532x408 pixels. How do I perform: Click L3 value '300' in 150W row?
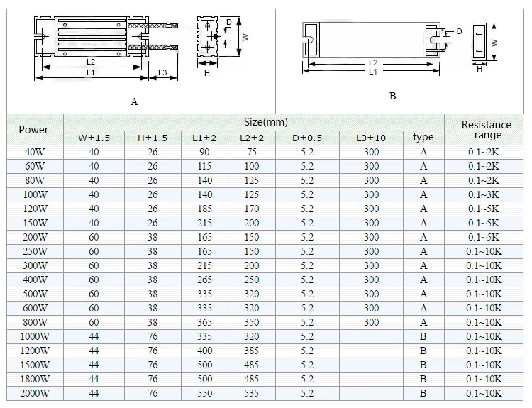tap(371, 223)
